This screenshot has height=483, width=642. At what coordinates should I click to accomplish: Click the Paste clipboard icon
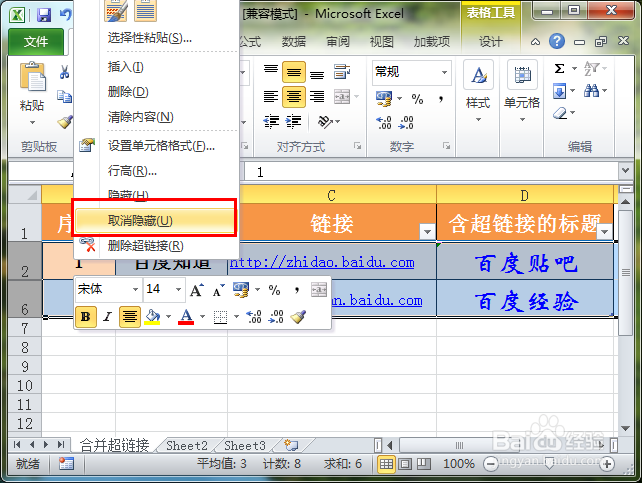tap(32, 77)
